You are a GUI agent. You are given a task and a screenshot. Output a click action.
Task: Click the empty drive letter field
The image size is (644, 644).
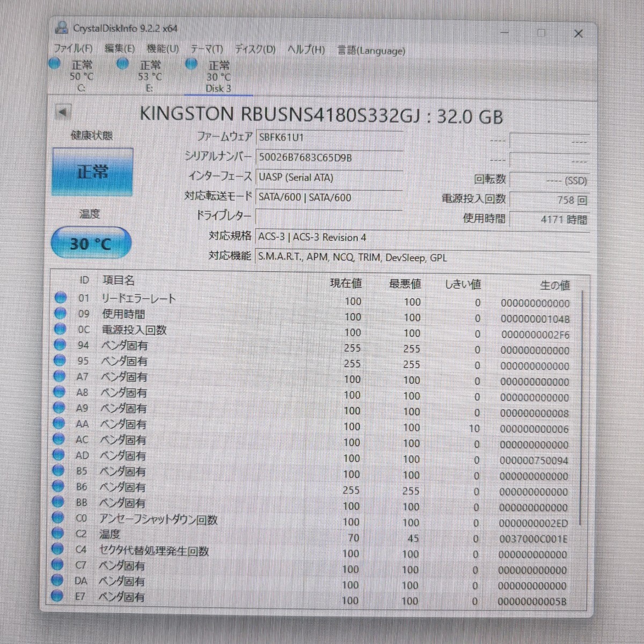(x=329, y=216)
